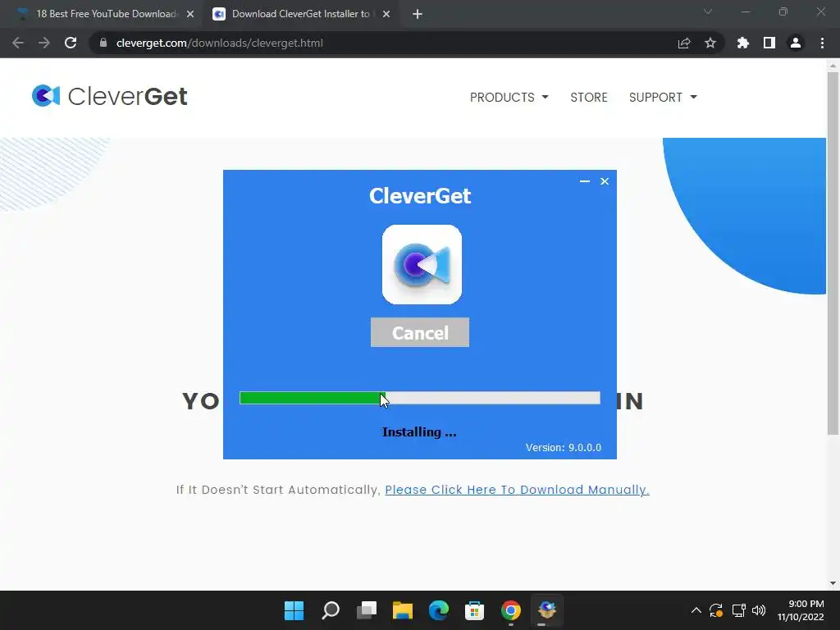This screenshot has height=630, width=840.
Task: Open network settings tray icon
Action: click(x=739, y=610)
